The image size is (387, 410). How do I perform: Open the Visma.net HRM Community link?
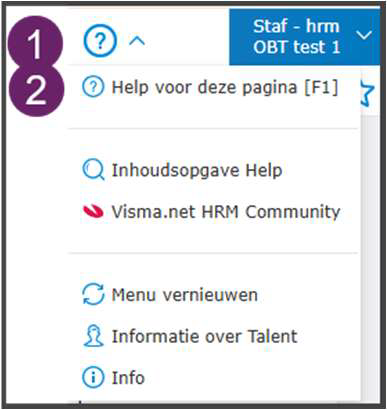click(x=211, y=212)
